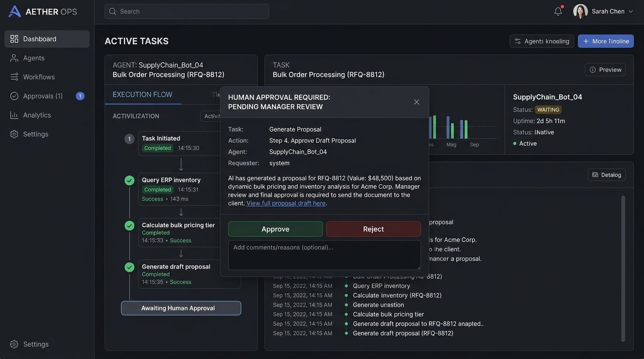Screen dimensions: 644x359
Task: Click the search magnifier icon
Action: click(112, 11)
